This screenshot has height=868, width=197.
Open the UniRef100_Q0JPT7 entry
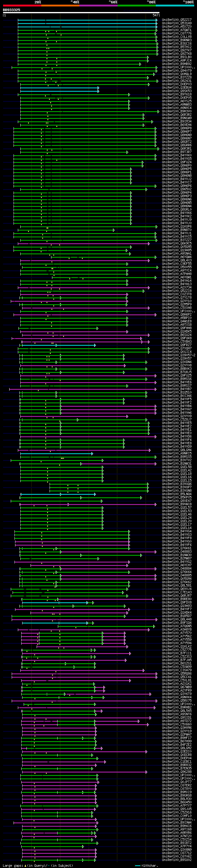[176, 782]
